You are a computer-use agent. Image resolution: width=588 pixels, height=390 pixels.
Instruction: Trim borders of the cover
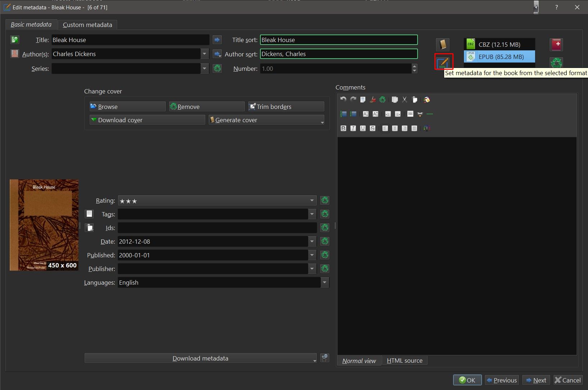[286, 106]
